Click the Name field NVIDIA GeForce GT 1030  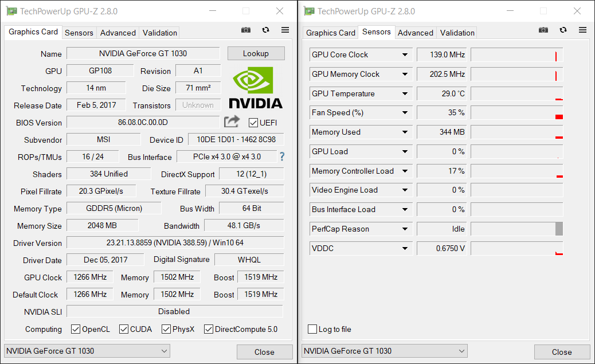(143, 53)
